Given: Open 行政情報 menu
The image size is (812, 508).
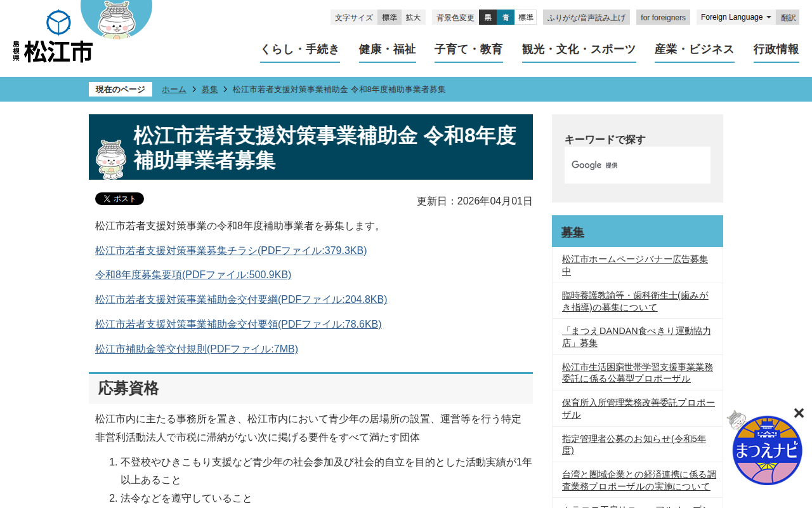Looking at the screenshot, I should coord(776,50).
